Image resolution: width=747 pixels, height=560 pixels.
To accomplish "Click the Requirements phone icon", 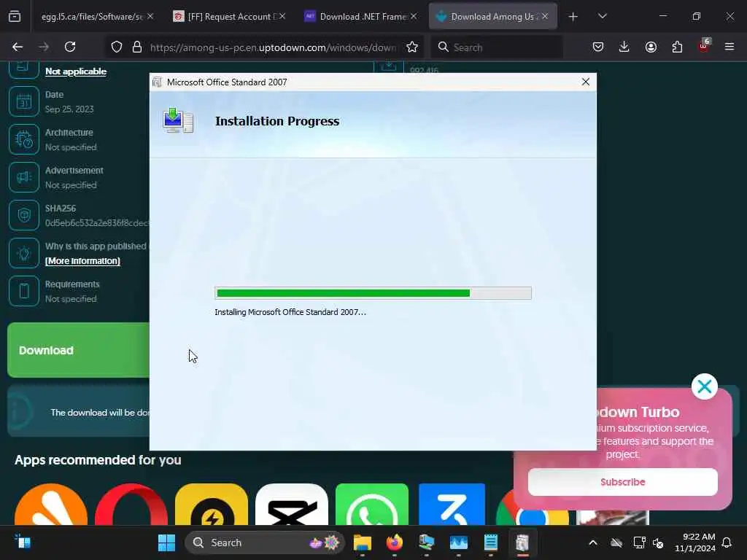I will 24,291.
